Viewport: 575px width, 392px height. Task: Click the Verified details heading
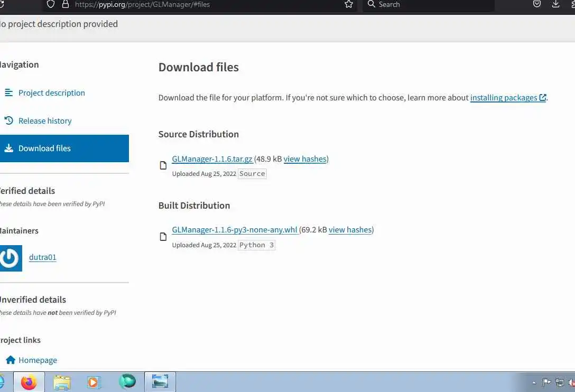pyautogui.click(x=27, y=191)
